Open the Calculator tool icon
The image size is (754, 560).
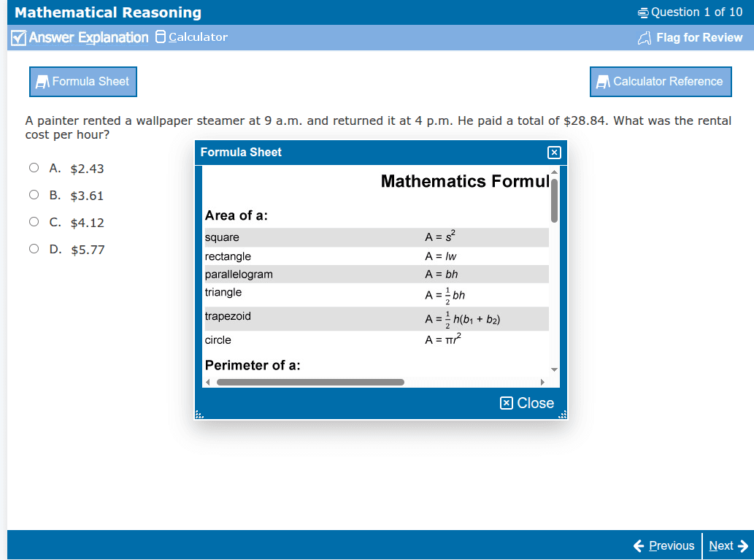pyautogui.click(x=161, y=37)
